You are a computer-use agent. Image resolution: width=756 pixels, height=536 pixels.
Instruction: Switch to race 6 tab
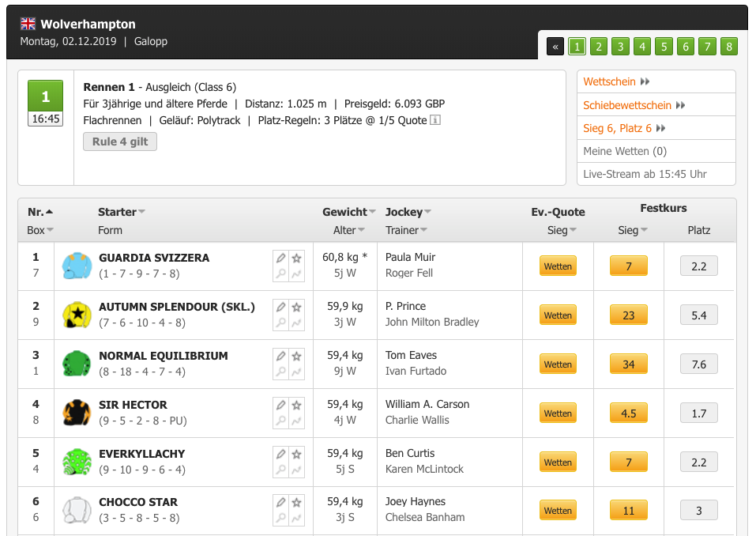point(686,47)
